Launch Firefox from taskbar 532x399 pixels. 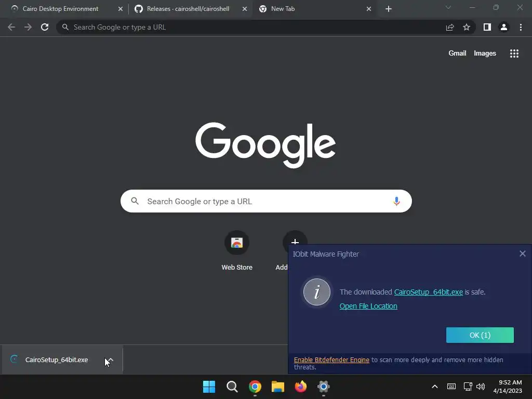tap(301, 387)
